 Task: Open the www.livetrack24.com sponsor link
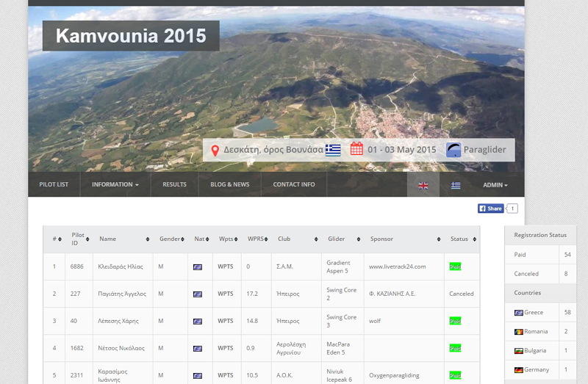(x=398, y=267)
